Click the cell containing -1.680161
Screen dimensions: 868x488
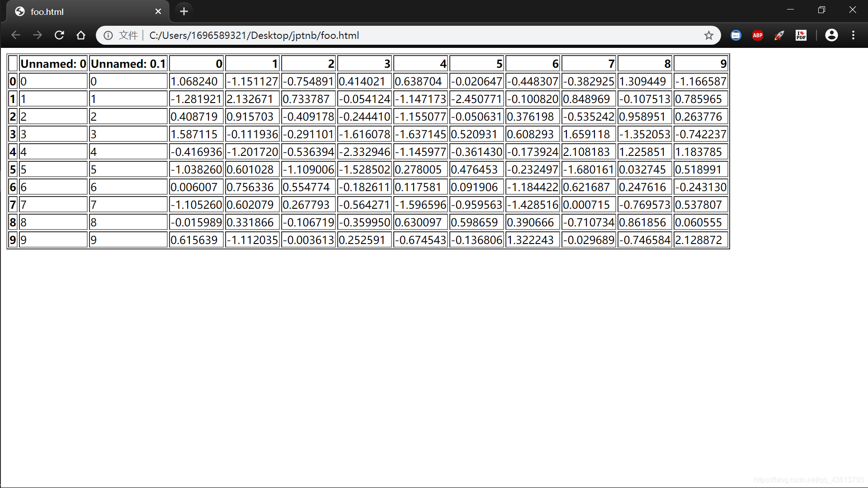coord(589,169)
